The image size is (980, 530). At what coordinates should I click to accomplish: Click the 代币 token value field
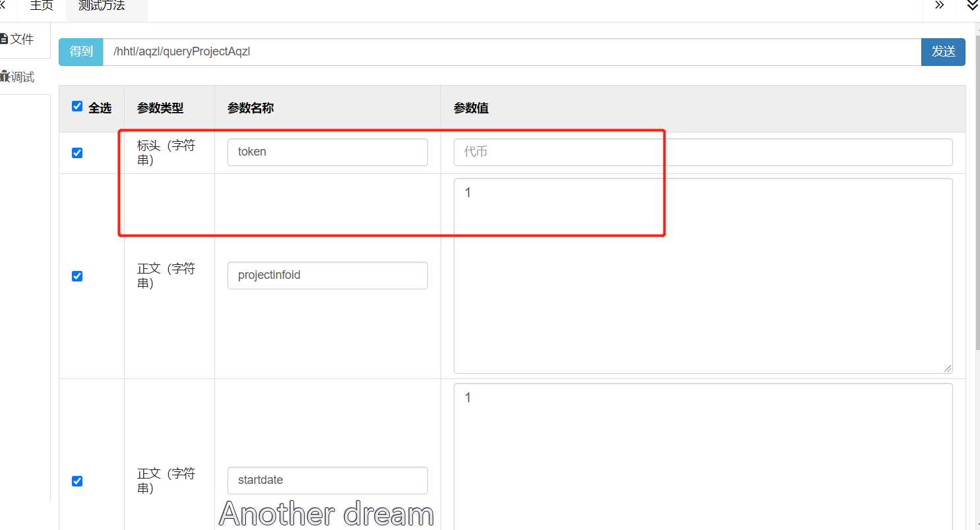703,152
